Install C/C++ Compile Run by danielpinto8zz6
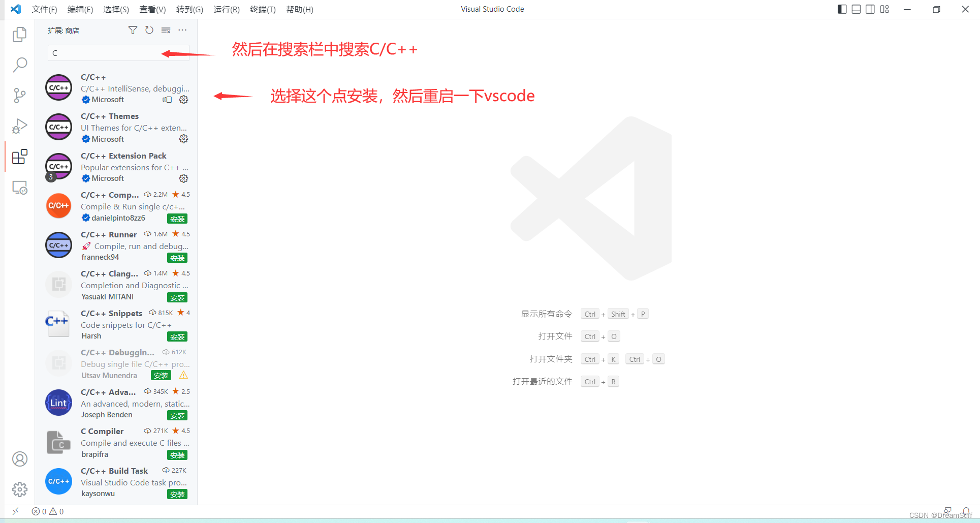Viewport: 980px width, 523px height. tap(177, 219)
